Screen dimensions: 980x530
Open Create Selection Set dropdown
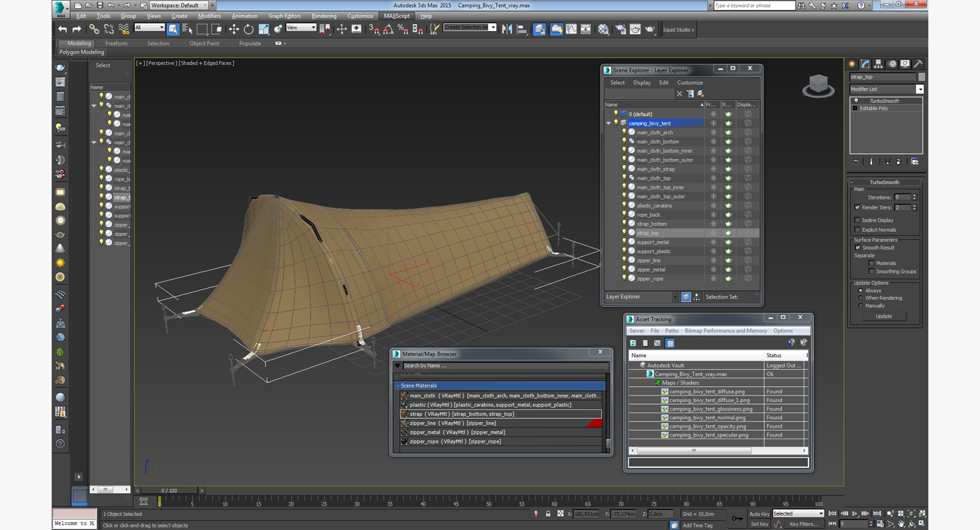click(x=493, y=27)
